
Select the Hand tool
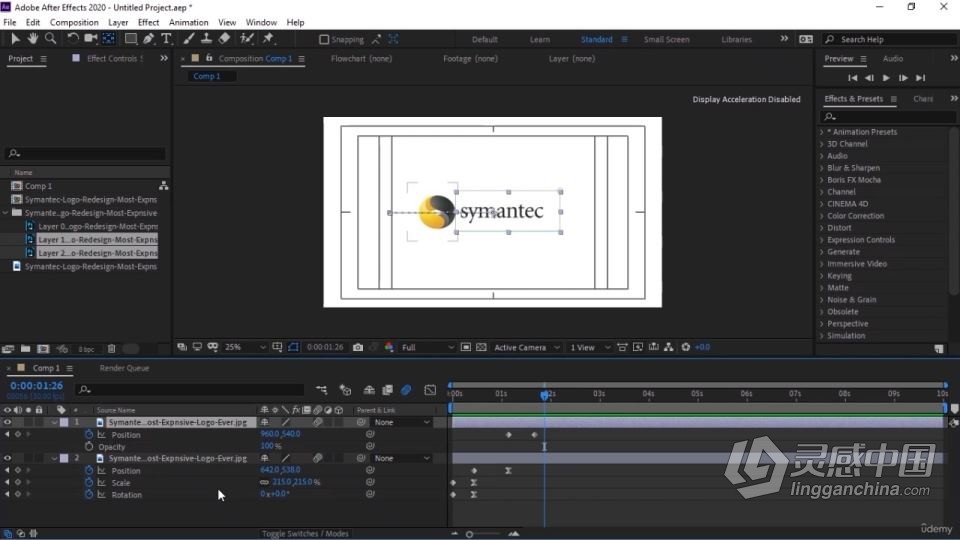32,39
